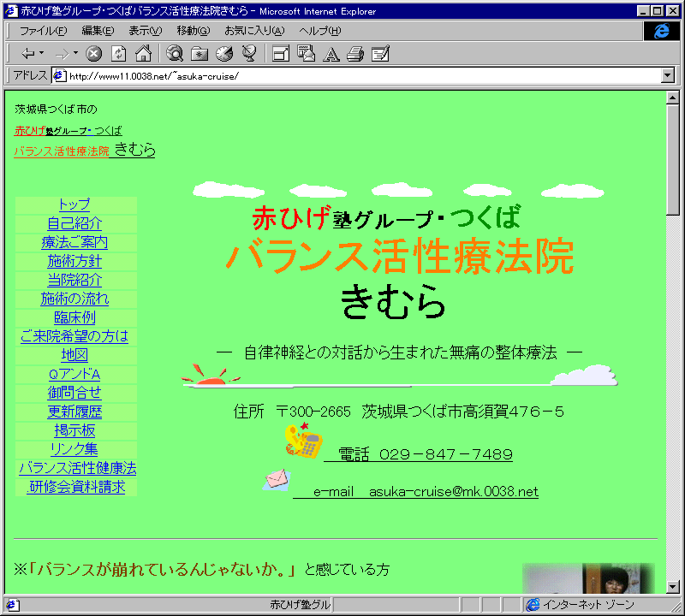Open the 地図 link
Viewport: 685px width, 616px height.
click(x=74, y=355)
